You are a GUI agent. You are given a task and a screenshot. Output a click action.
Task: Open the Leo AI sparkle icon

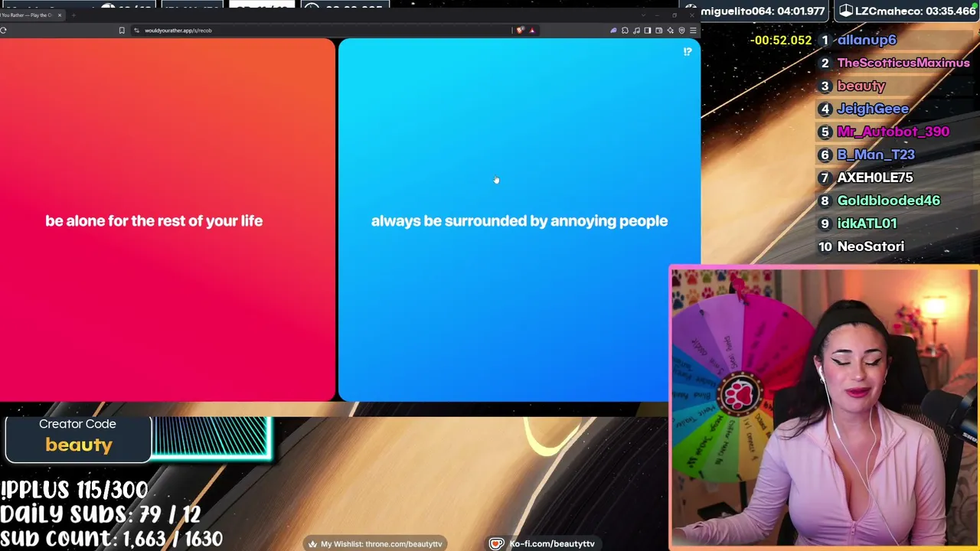[671, 31]
